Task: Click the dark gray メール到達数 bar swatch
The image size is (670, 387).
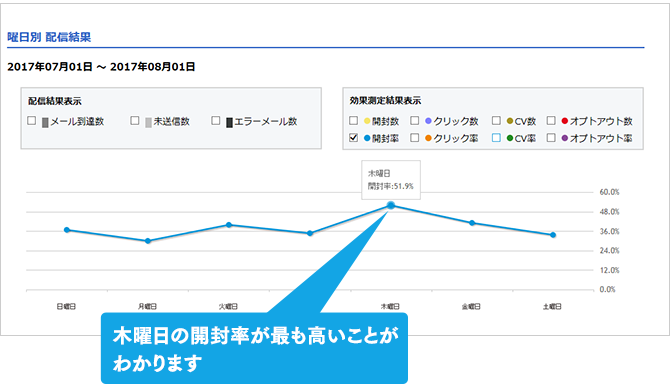Action: point(45,123)
